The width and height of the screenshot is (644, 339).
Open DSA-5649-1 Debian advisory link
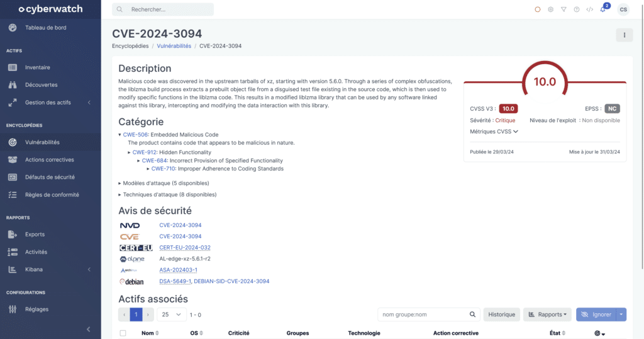(175, 282)
